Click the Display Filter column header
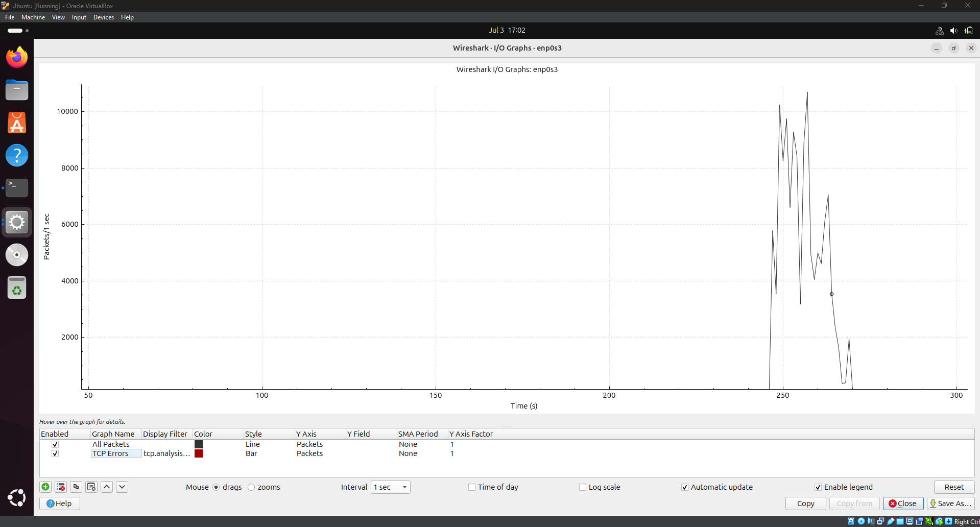Screen dimensions: 980x527 click(x=167, y=434)
